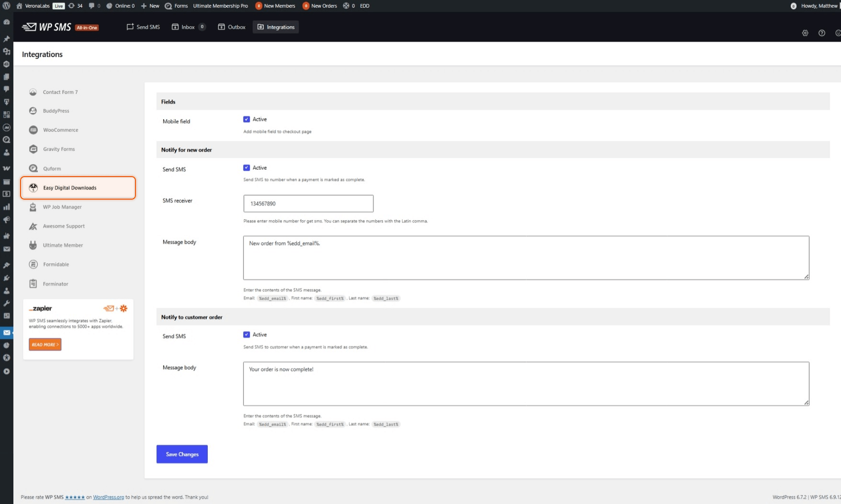This screenshot has width=841, height=504.
Task: Click the Quform integration icon
Action: point(33,168)
